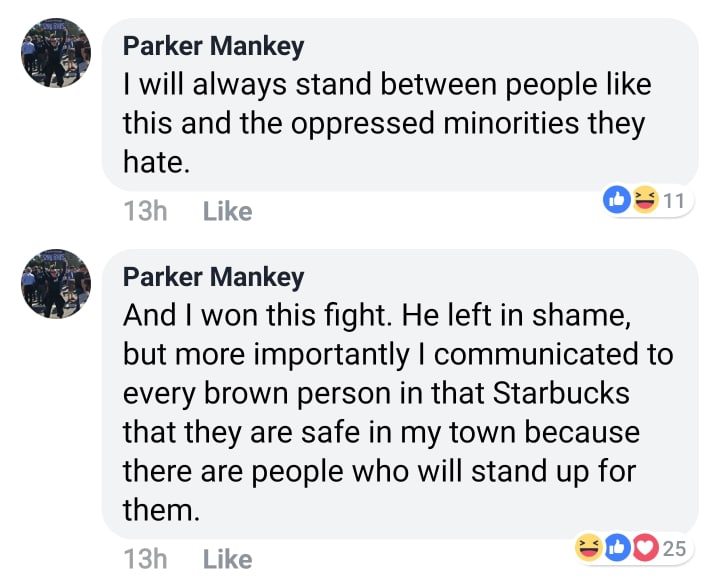Image resolution: width=702 pixels, height=581 pixels.
Task: Click the thumbs-up reaction icon on the second comment
Action: [x=617, y=547]
